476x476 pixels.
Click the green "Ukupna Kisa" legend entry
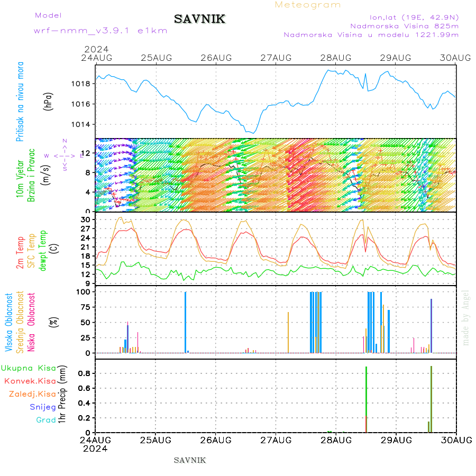(29, 368)
